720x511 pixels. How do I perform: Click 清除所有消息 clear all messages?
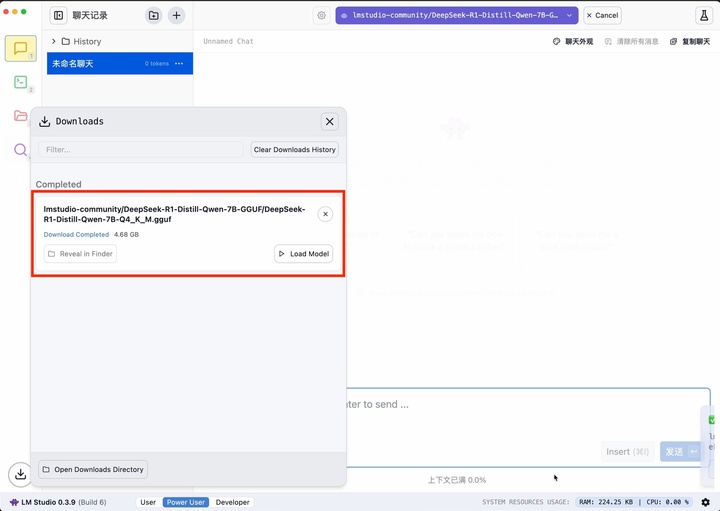631,41
